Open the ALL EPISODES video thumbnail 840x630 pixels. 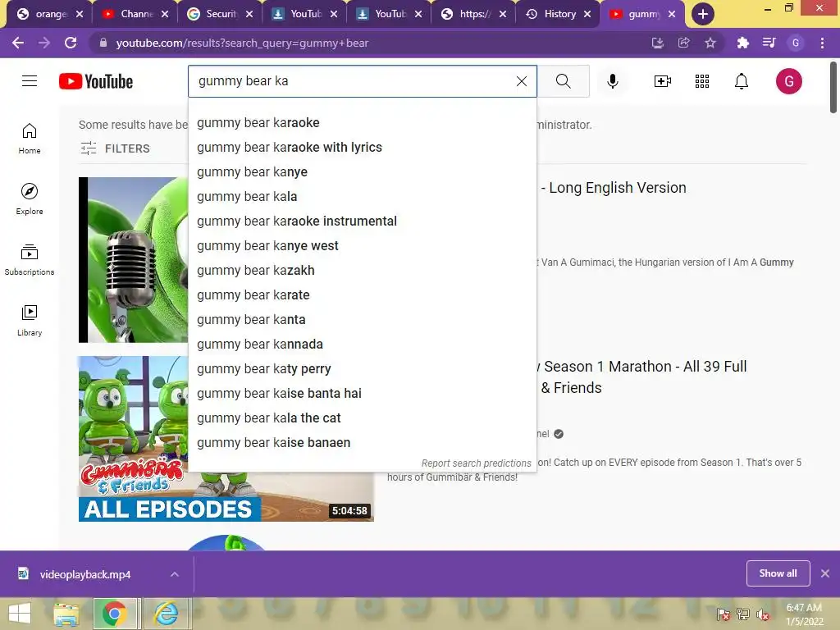pyautogui.click(x=226, y=439)
